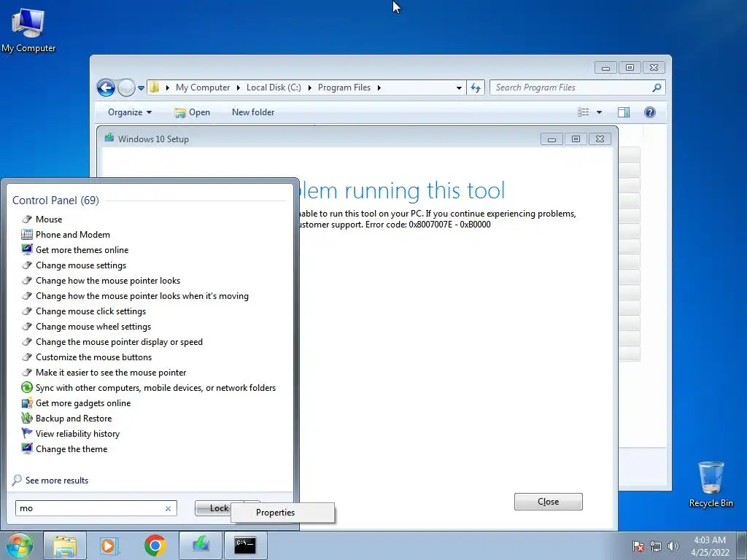
Task: Click the Windows Start orb
Action: [x=20, y=545]
